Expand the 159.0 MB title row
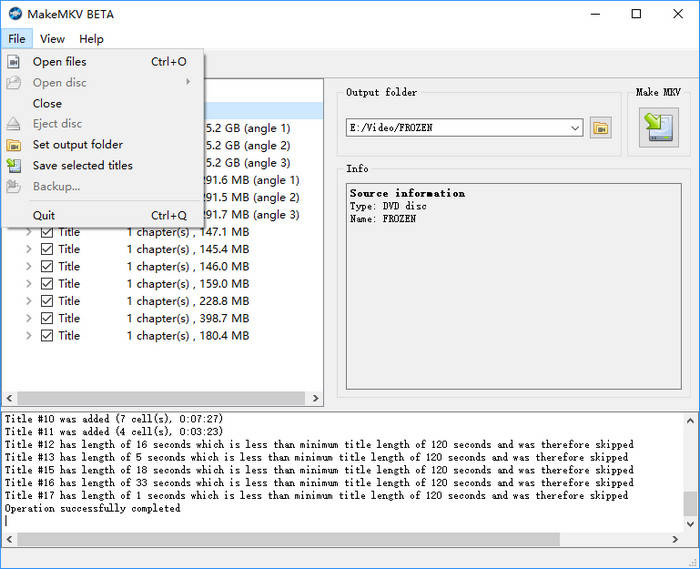Viewport: 700px width, 569px height. point(29,284)
